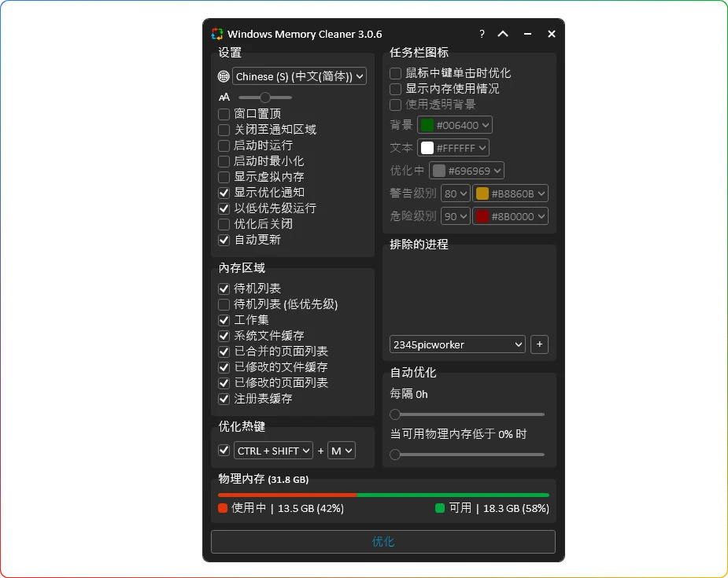Open the text color #FFFFFF picker
Image resolution: width=728 pixels, height=578 pixels.
pyautogui.click(x=453, y=147)
